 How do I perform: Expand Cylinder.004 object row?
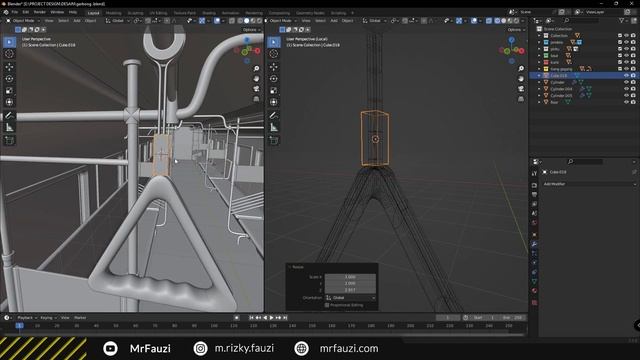[539, 89]
